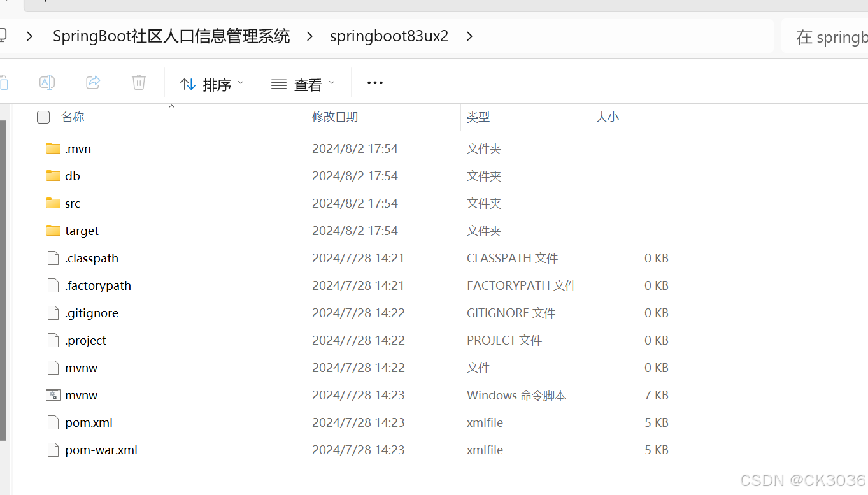This screenshot has width=868, height=495.
Task: Open the db folder icon
Action: (x=53, y=175)
